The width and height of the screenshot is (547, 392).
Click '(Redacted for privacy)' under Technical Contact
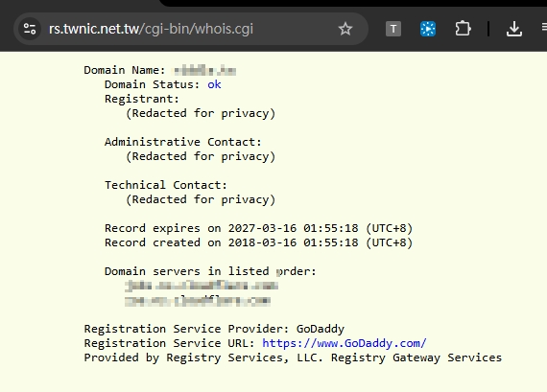[201, 199]
